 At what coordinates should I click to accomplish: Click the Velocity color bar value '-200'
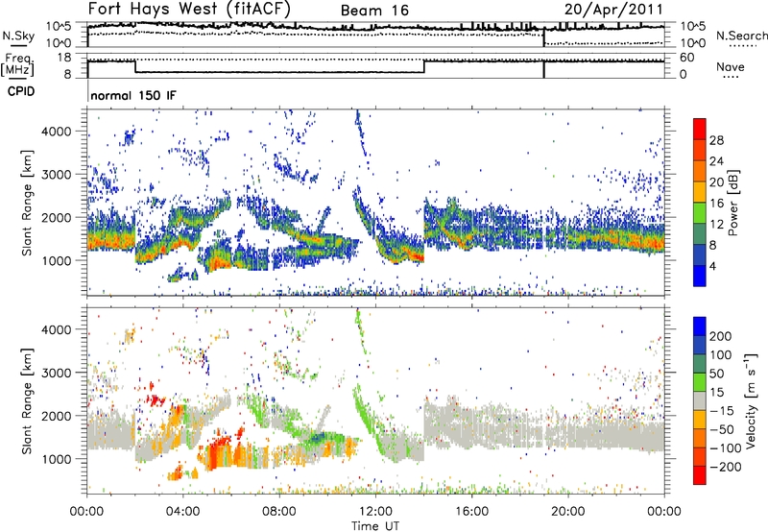click(x=725, y=467)
